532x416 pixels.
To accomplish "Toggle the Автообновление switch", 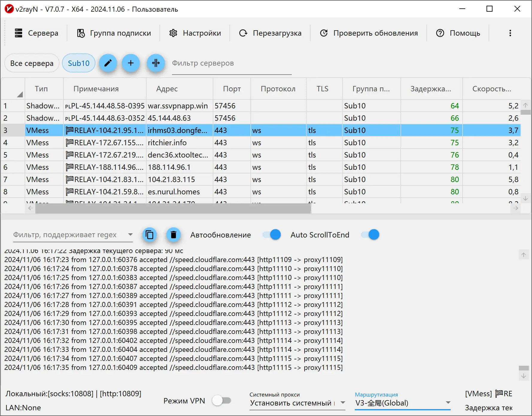I will click(272, 235).
